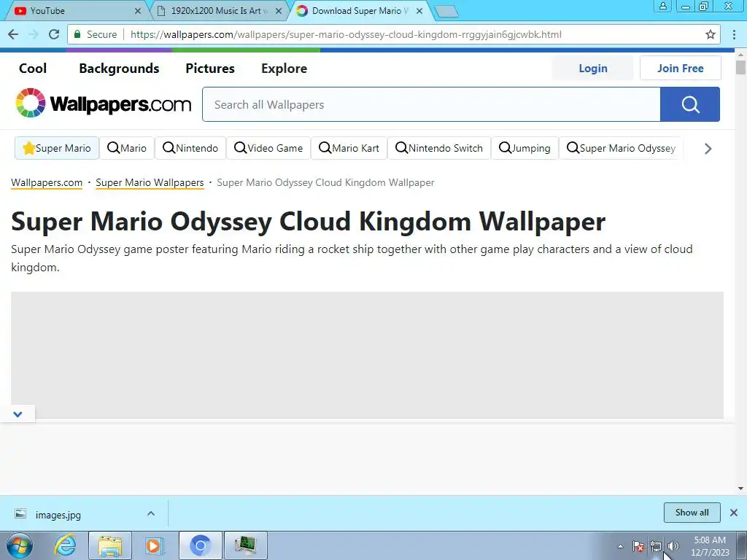
Task: Launch Internet Explorer from taskbar
Action: coord(65,545)
